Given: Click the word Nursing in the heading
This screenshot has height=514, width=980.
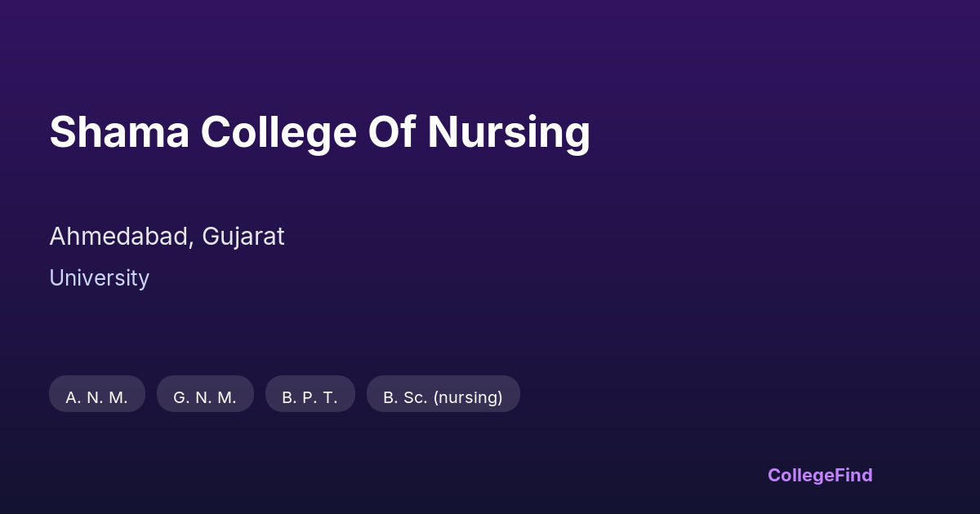Looking at the screenshot, I should tap(508, 131).
